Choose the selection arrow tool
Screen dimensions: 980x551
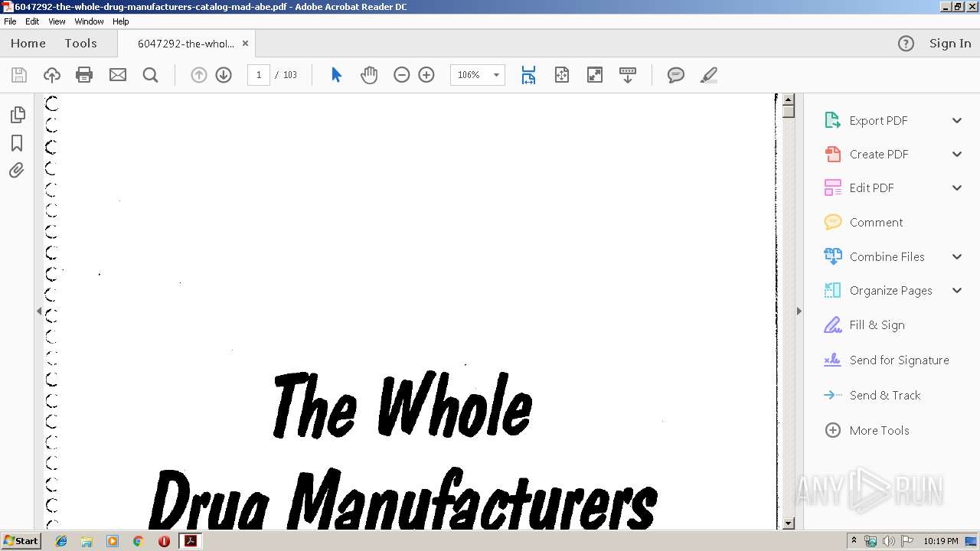tap(336, 75)
